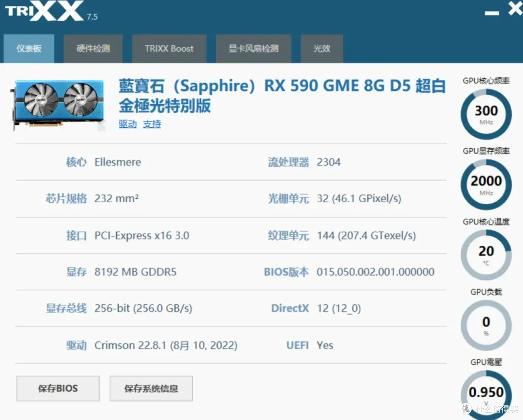Select the 256-bit (256.0 GB/s) value

coord(143,308)
